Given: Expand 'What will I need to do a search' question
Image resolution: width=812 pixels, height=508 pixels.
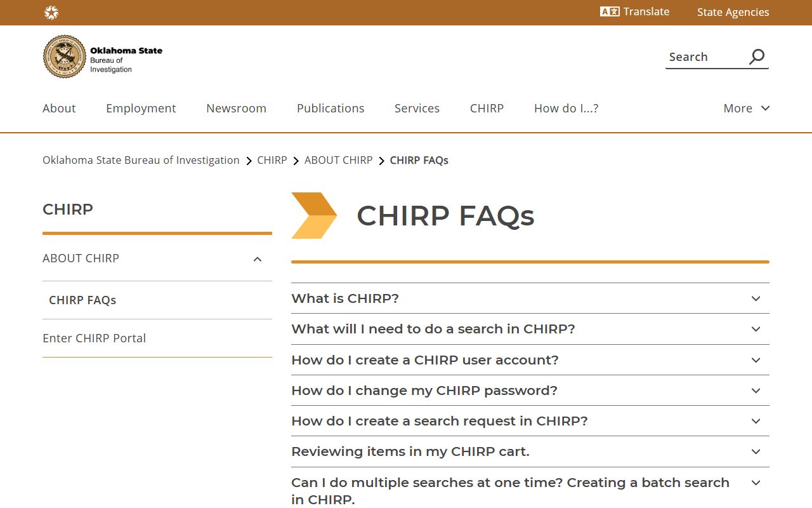Looking at the screenshot, I should tap(530, 329).
